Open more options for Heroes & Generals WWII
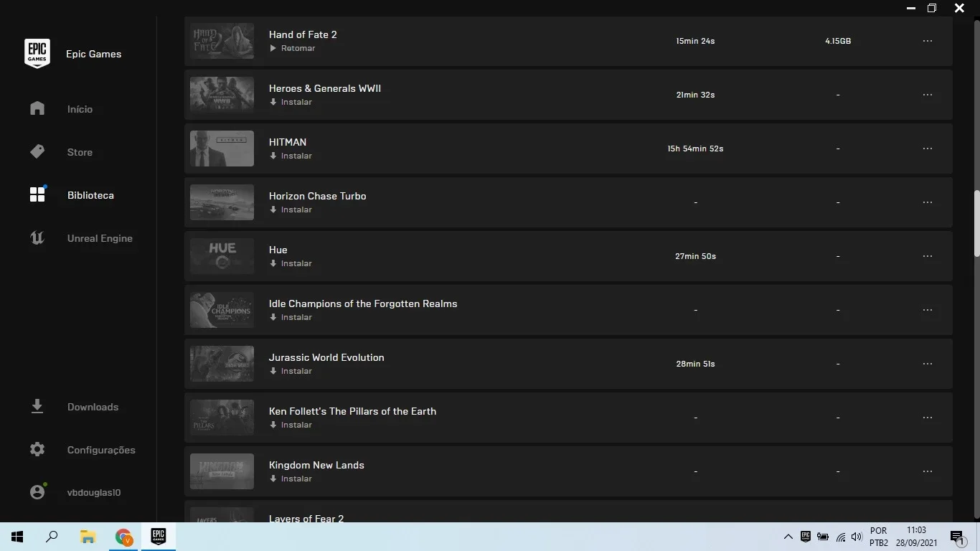This screenshot has height=551, width=980. (x=928, y=95)
